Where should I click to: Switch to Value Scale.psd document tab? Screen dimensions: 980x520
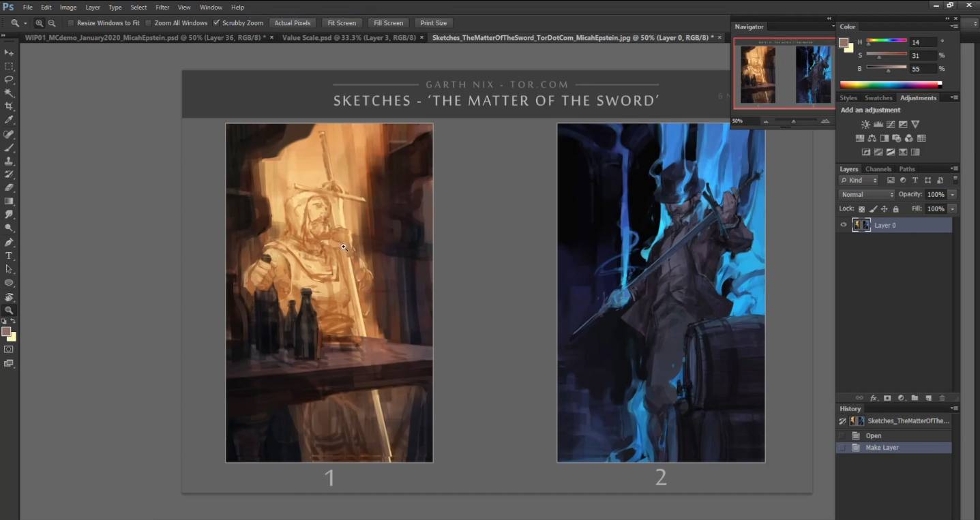pos(349,37)
